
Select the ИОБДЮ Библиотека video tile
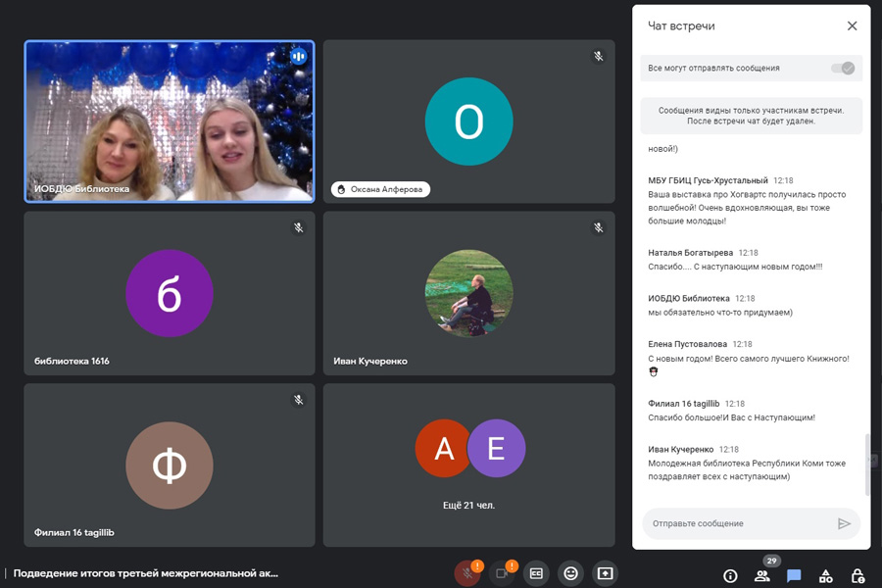pyautogui.click(x=170, y=121)
